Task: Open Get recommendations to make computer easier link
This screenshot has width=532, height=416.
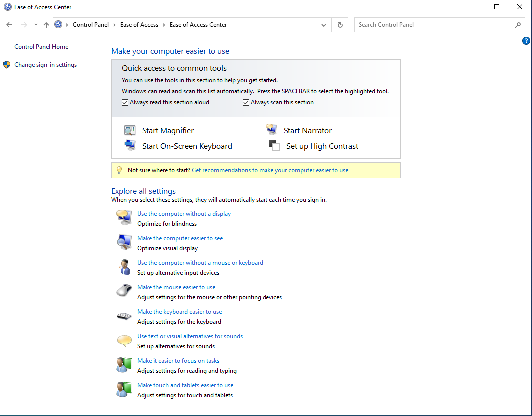Action: (270, 170)
